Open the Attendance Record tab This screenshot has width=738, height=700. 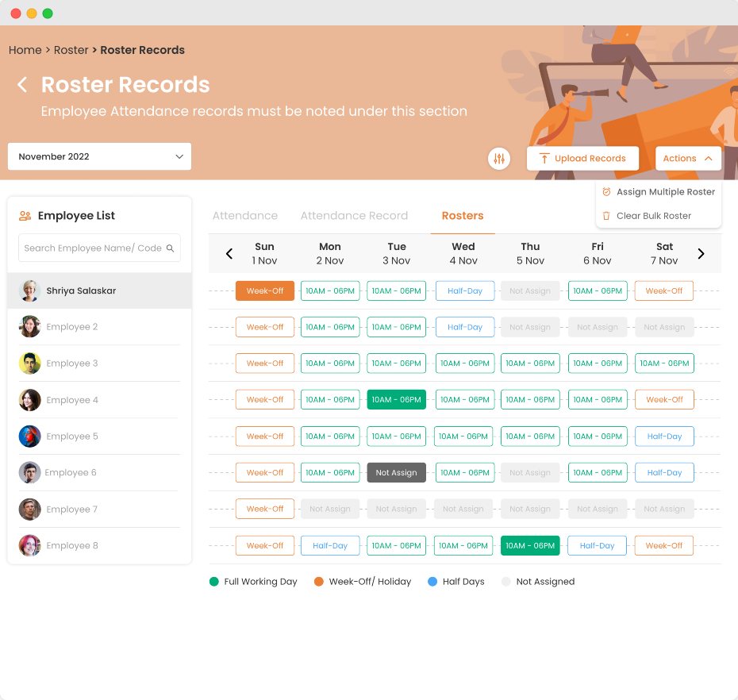(x=354, y=215)
